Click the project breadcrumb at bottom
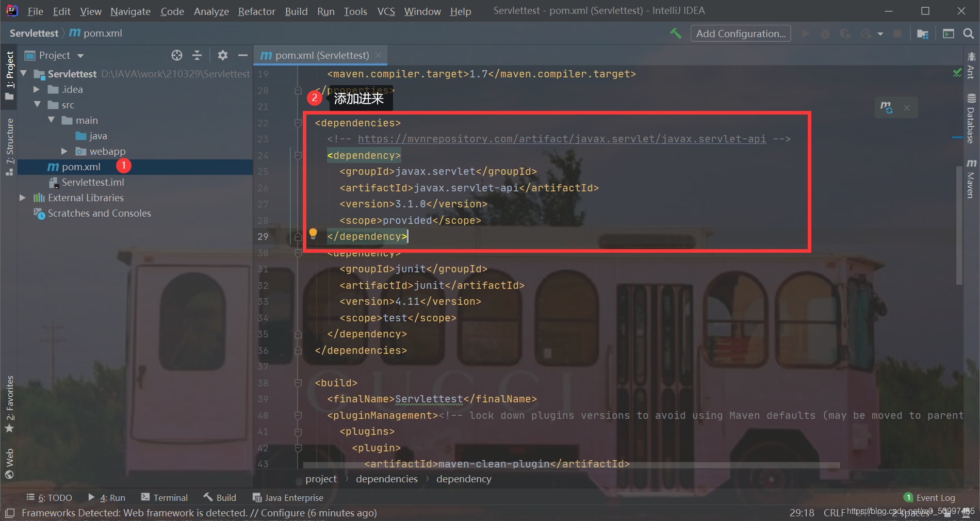The image size is (980, 521). tap(321, 479)
